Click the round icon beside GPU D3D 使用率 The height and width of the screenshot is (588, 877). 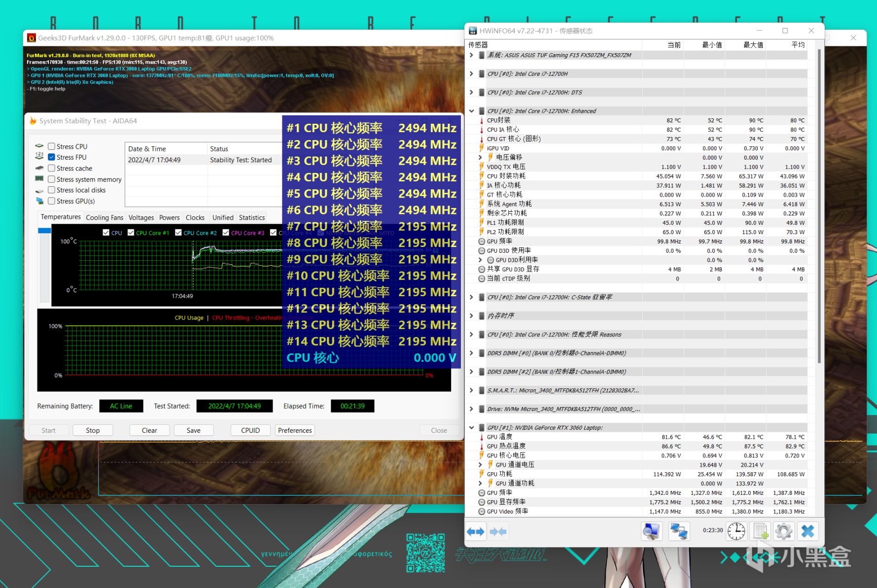[x=482, y=251]
